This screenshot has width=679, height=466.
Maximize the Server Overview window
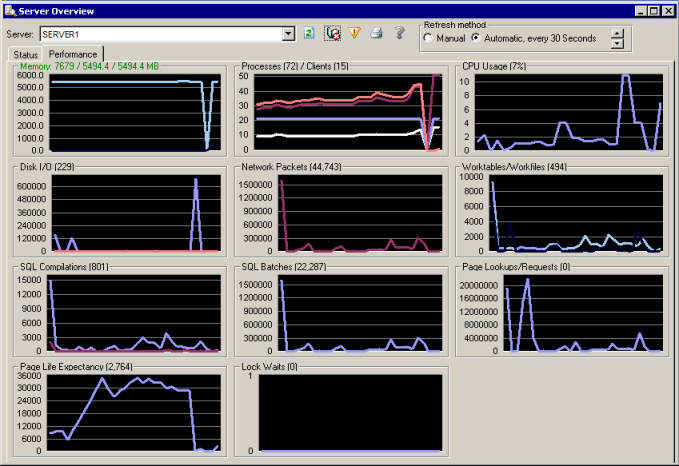[652, 9]
